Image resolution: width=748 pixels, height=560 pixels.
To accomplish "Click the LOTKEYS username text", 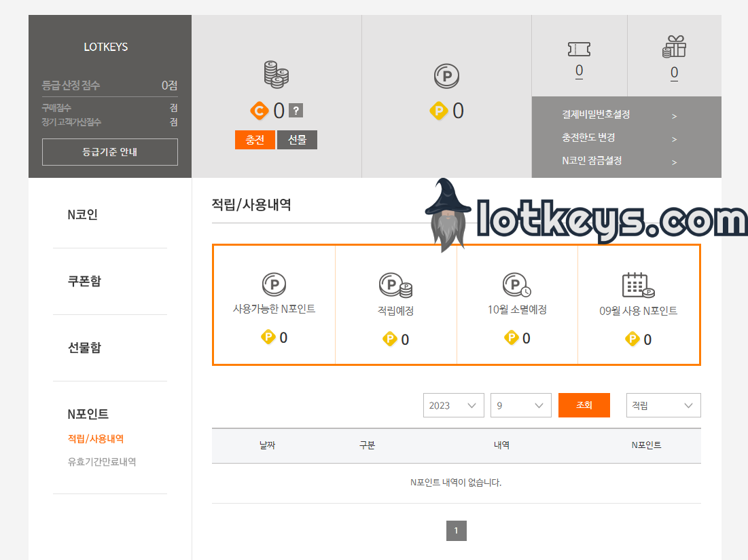I will 106,47.
